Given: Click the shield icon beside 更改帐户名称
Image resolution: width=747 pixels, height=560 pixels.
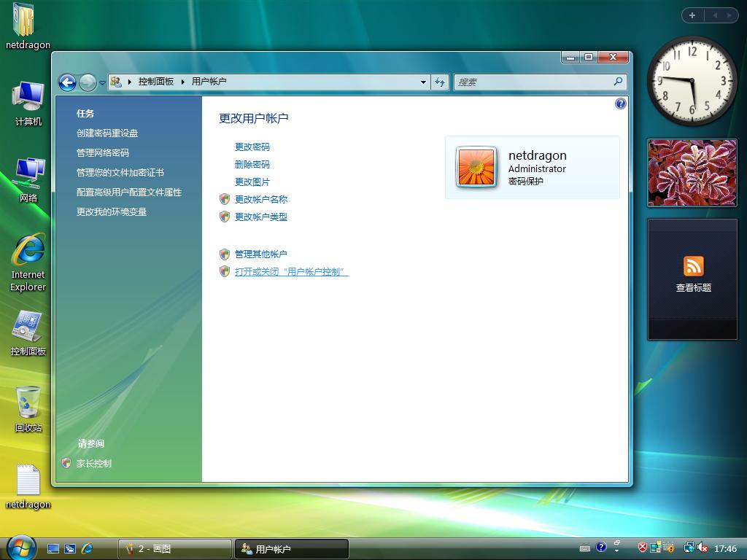Looking at the screenshot, I should tap(225, 199).
